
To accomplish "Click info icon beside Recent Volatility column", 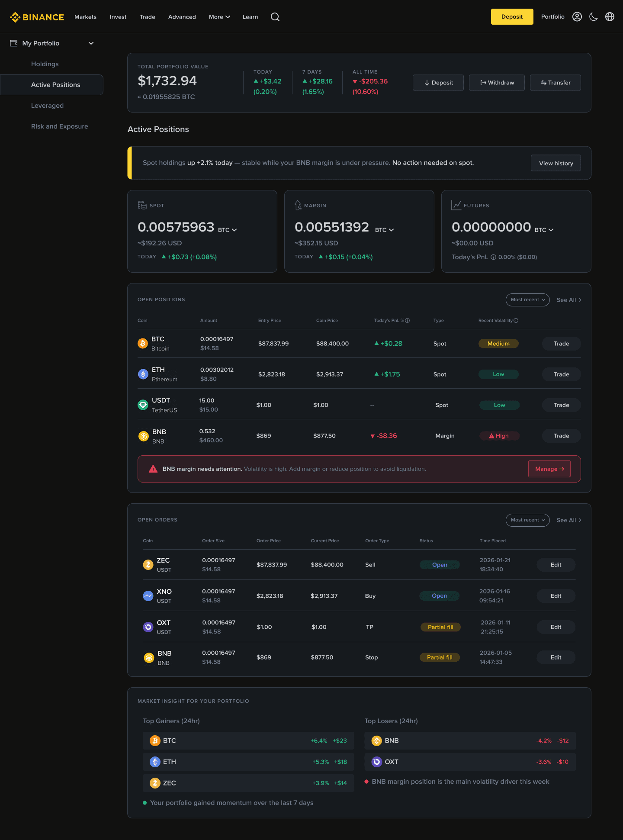I will [x=516, y=321].
